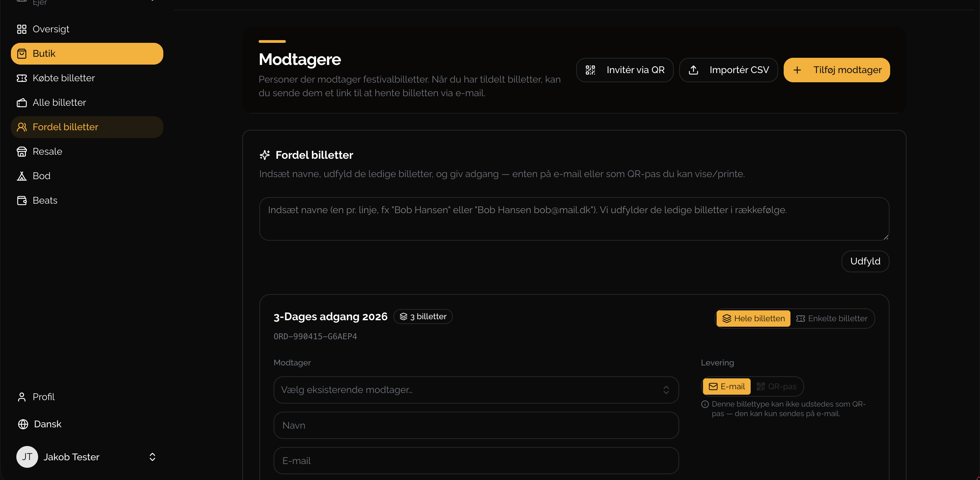Focus the Navn input field
This screenshot has height=480, width=980.
(x=476, y=425)
